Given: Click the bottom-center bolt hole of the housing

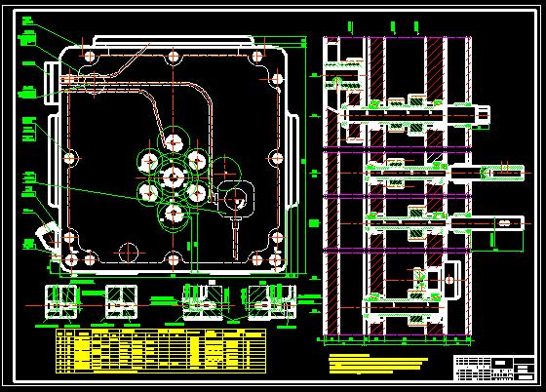Looking at the screenshot, I should 174,259.
